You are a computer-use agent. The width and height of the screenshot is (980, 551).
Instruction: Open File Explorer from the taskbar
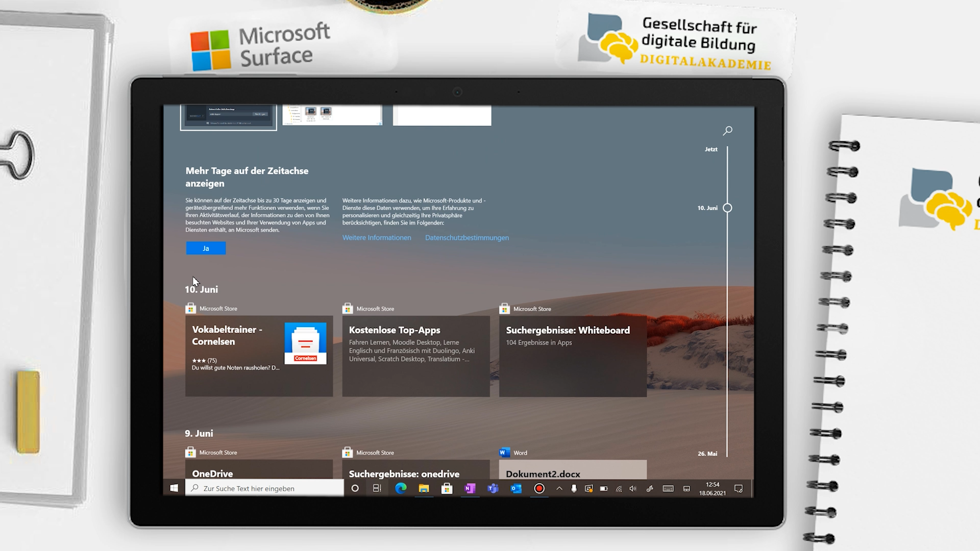(424, 488)
